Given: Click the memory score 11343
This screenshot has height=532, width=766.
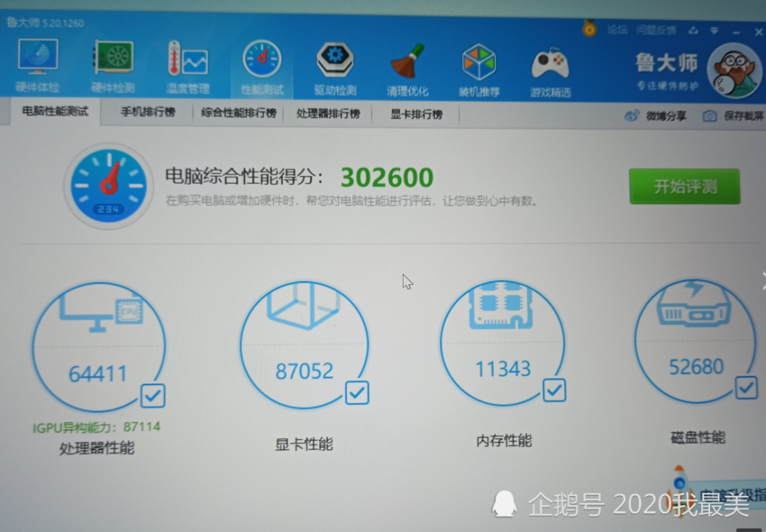Looking at the screenshot, I should 502,369.
